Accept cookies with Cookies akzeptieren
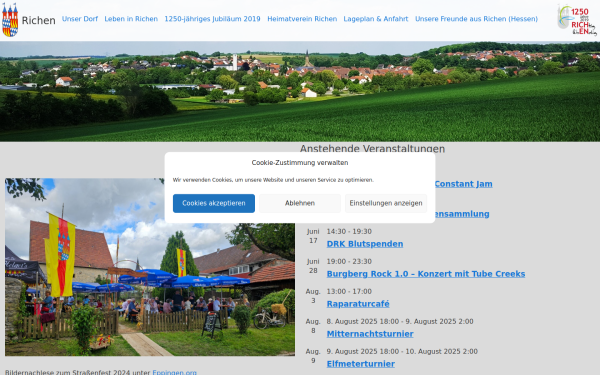The width and height of the screenshot is (600, 375). tap(214, 203)
